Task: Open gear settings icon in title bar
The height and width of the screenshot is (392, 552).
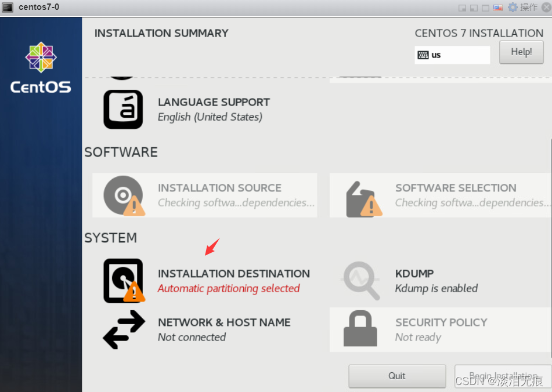Action: coord(513,8)
